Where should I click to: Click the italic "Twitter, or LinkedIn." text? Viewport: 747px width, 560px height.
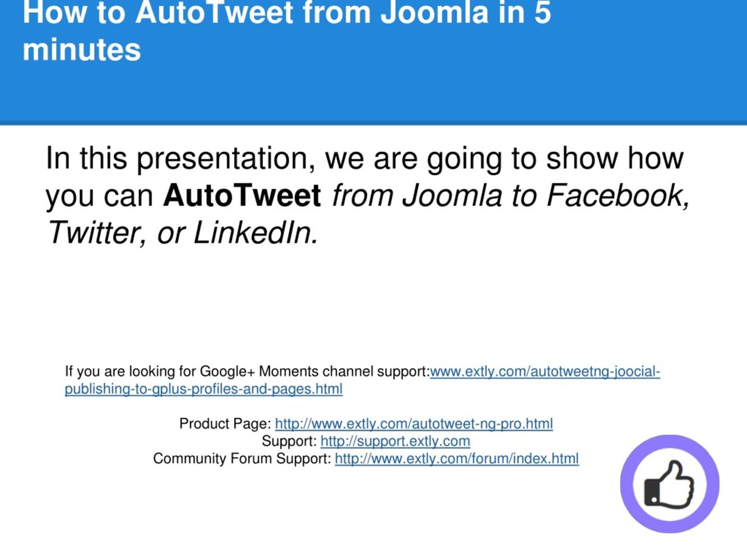tap(183, 232)
